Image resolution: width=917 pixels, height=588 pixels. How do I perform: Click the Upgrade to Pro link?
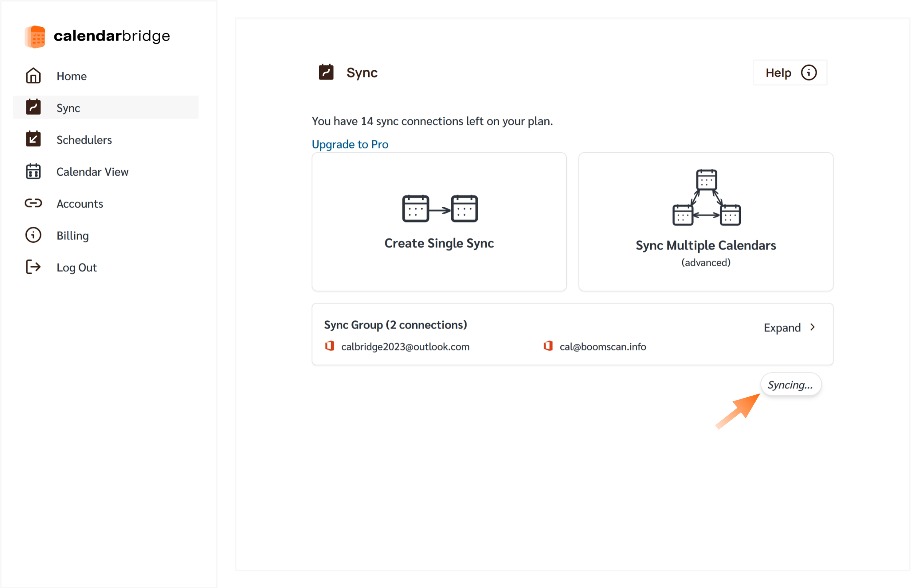[x=350, y=144]
